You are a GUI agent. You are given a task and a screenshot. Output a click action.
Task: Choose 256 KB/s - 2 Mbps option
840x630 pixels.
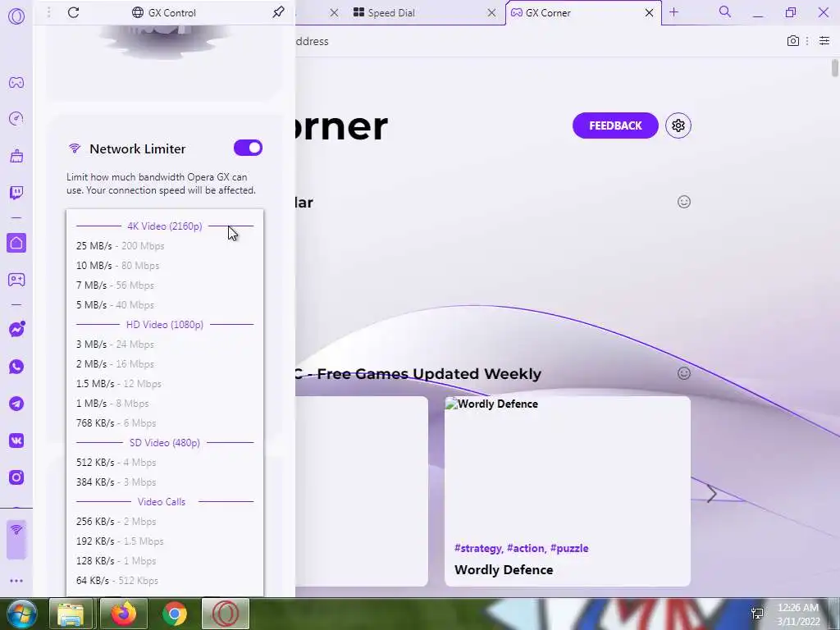165,522
